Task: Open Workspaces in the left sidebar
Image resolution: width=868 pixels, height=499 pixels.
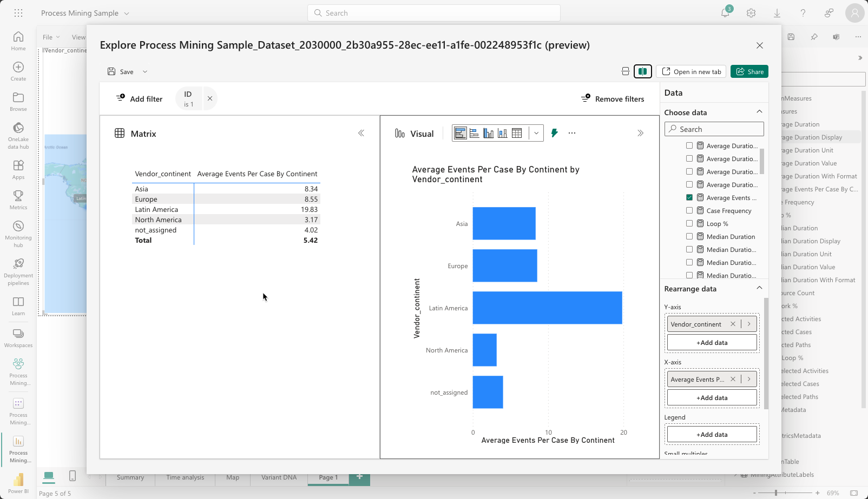Action: point(18,337)
